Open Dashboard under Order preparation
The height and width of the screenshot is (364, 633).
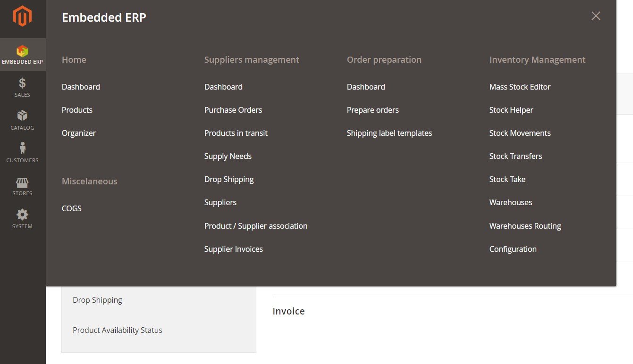(366, 87)
